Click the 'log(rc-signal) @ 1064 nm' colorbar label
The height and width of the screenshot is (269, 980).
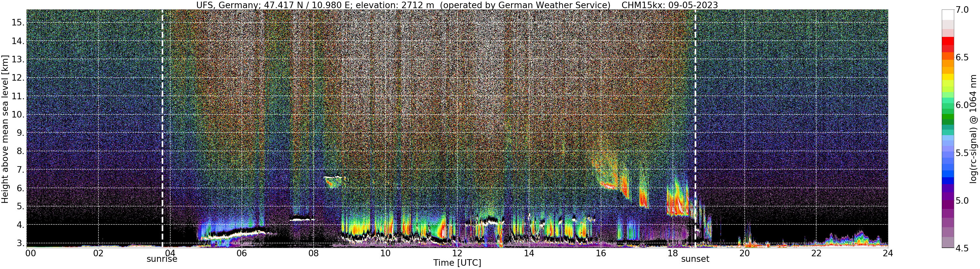974,129
